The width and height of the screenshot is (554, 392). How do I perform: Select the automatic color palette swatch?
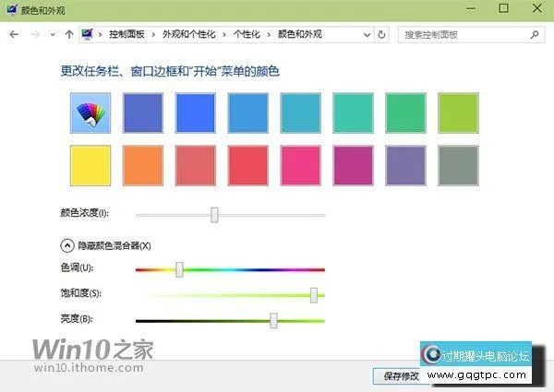(90, 113)
